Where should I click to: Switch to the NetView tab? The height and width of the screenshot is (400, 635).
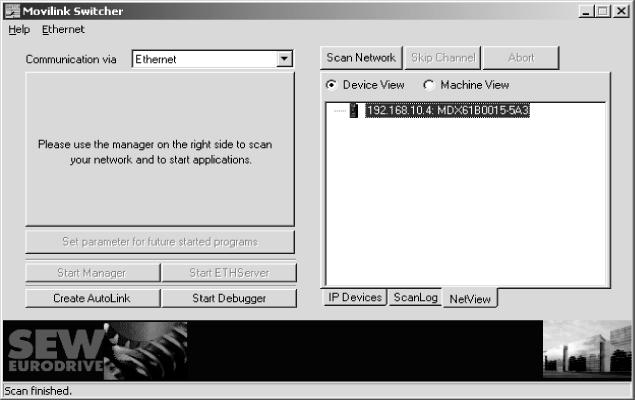point(470,299)
